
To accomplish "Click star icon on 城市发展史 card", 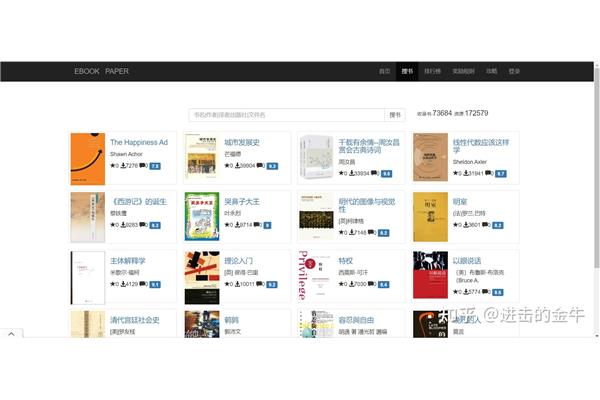I will click(x=227, y=166).
